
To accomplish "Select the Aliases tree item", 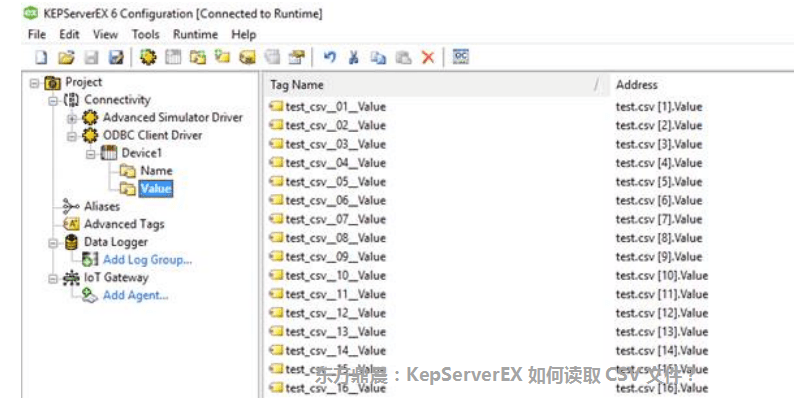I will (102, 206).
